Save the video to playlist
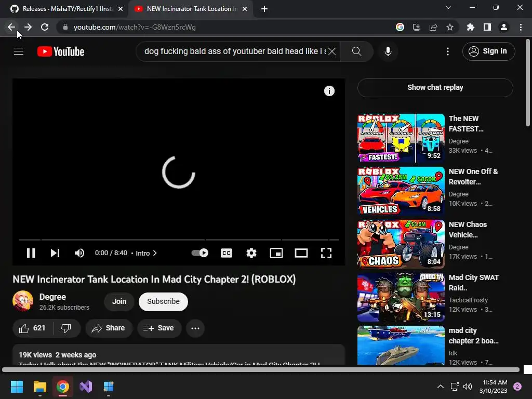The image size is (532, 399). [x=159, y=328]
